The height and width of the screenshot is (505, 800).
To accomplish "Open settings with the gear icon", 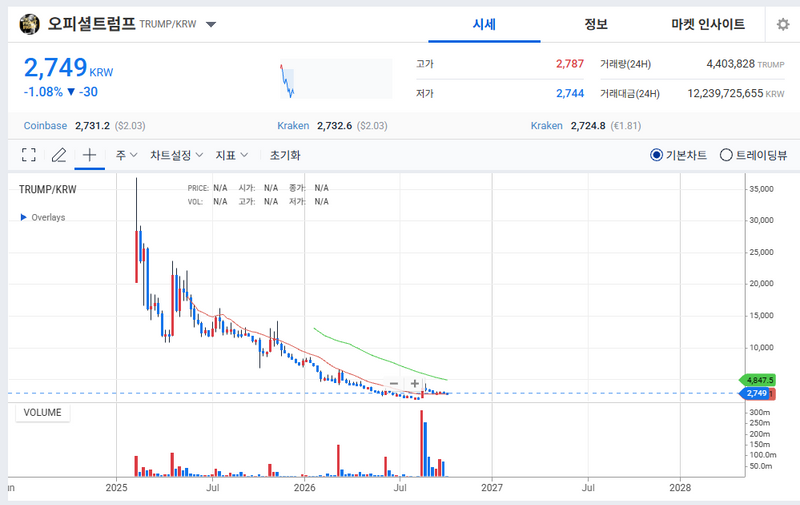I will pos(783,24).
